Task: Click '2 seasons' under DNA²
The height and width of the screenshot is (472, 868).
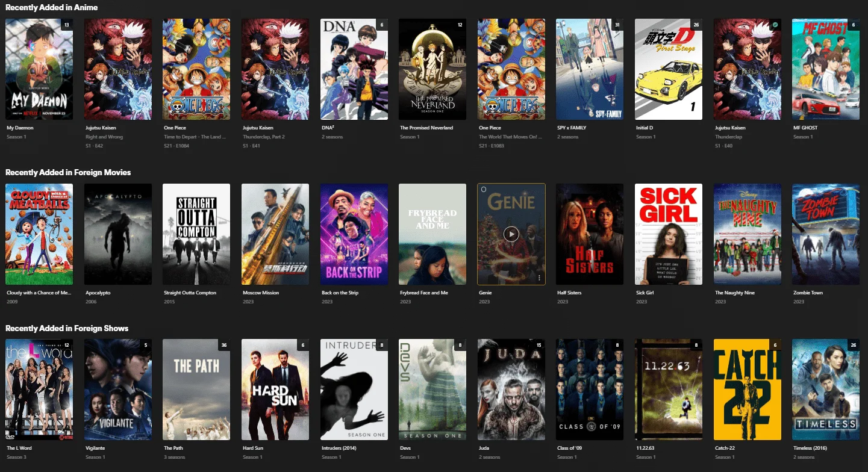Action: click(332, 137)
